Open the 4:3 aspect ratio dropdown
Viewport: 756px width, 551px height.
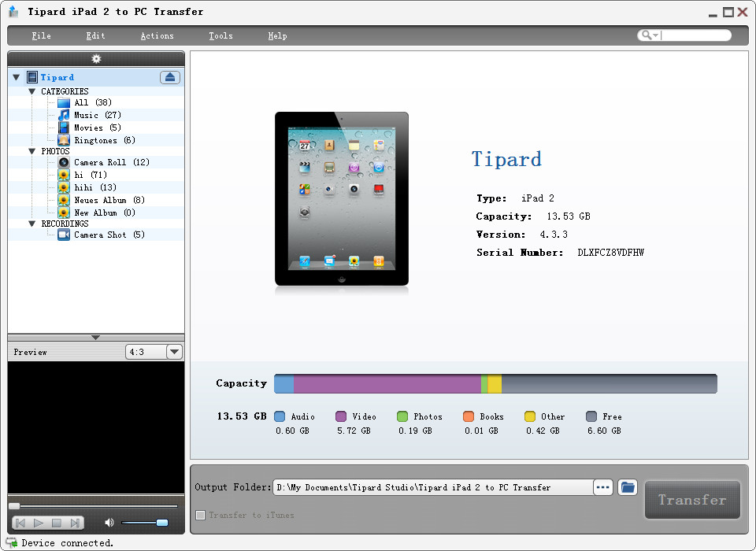[x=175, y=352]
